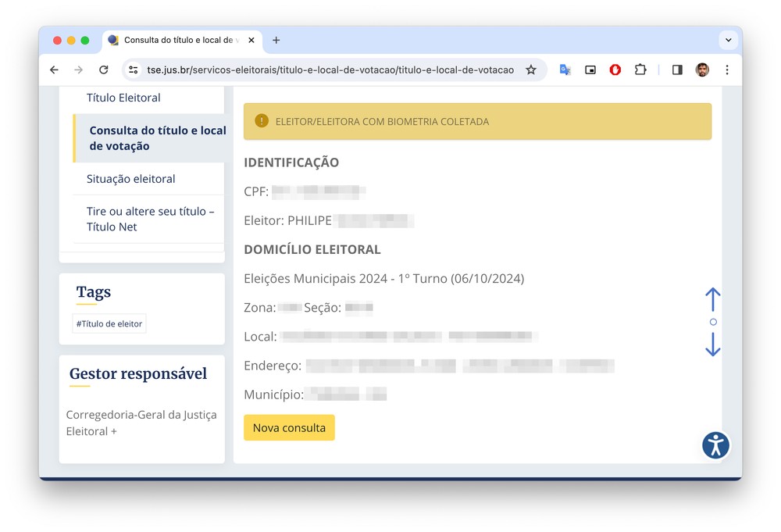The height and width of the screenshot is (532, 781).
Task: Go back to the previous page
Action: click(54, 70)
